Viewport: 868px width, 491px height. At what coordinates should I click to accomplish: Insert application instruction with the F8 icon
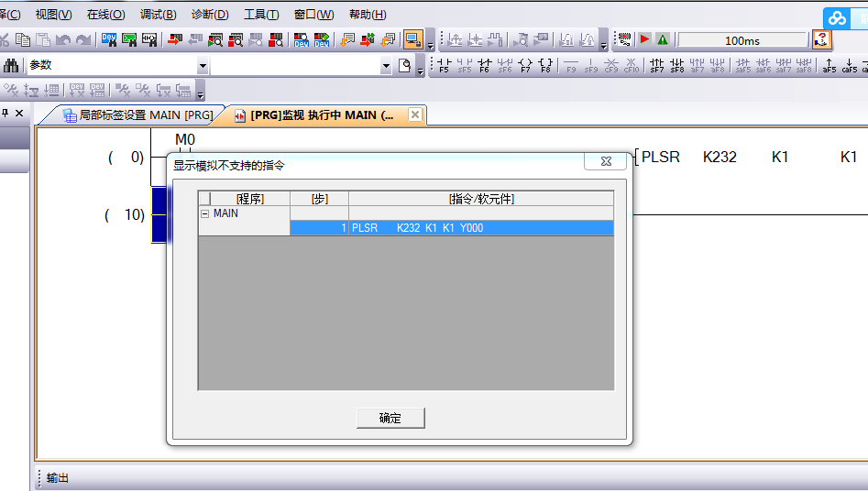coord(545,66)
